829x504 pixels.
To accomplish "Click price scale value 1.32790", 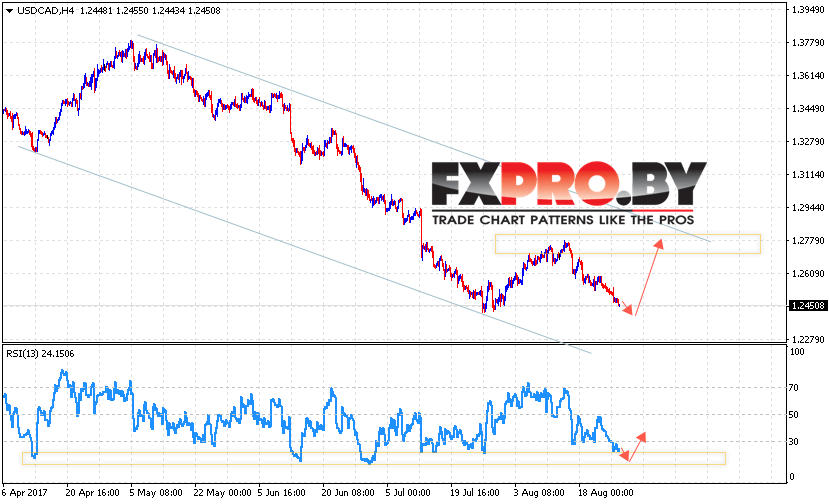I will click(808, 142).
